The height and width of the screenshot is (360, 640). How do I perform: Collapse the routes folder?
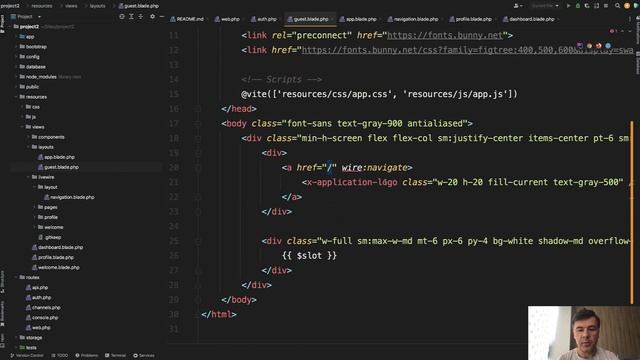17,278
